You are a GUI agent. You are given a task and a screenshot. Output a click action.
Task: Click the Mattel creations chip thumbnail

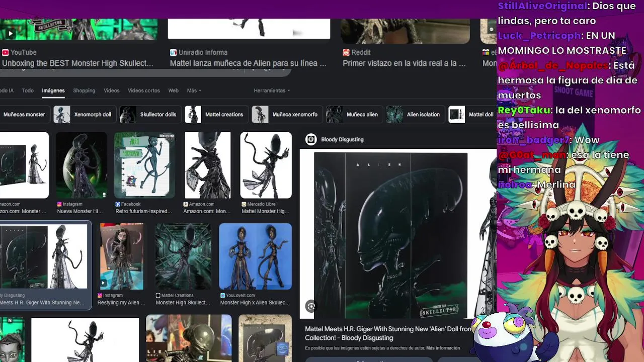point(193,115)
